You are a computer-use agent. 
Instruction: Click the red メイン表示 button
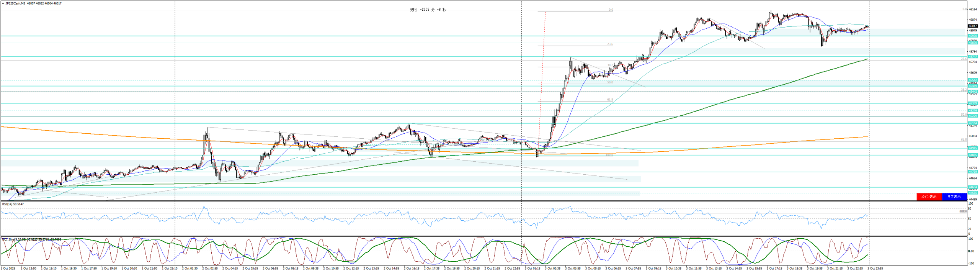point(929,197)
